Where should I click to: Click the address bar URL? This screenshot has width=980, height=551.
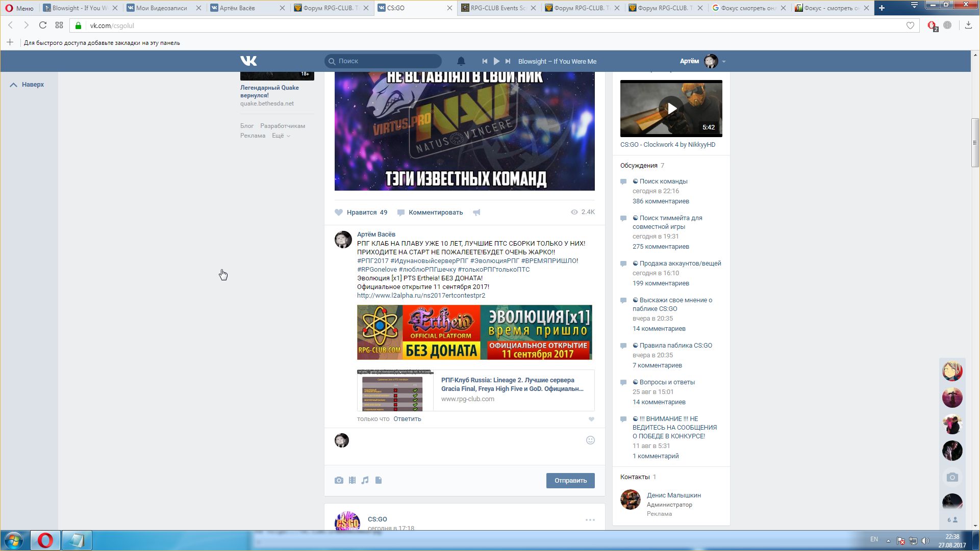pos(112,25)
